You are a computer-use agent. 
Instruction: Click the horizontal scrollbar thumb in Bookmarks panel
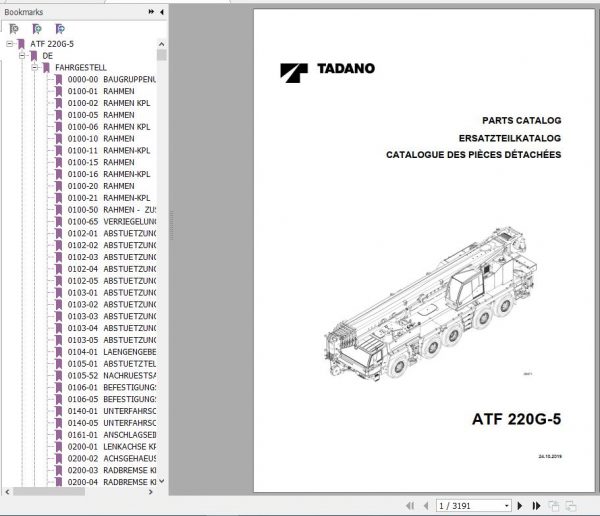coord(49,492)
